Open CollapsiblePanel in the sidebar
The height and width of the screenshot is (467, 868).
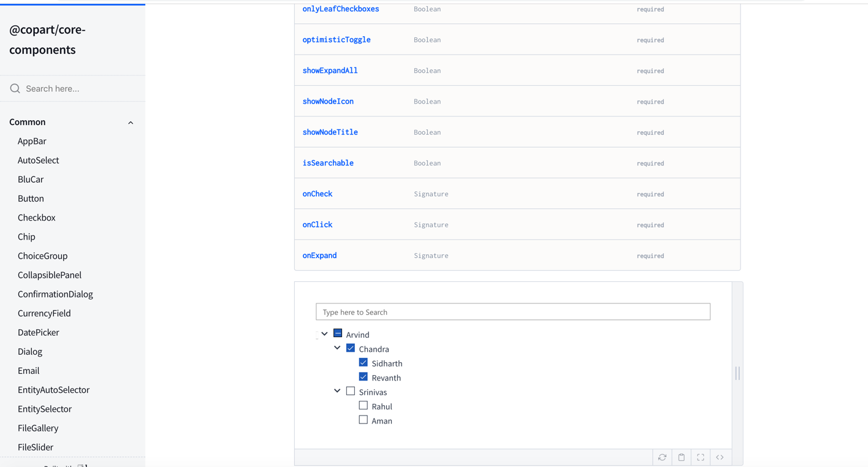pos(50,275)
